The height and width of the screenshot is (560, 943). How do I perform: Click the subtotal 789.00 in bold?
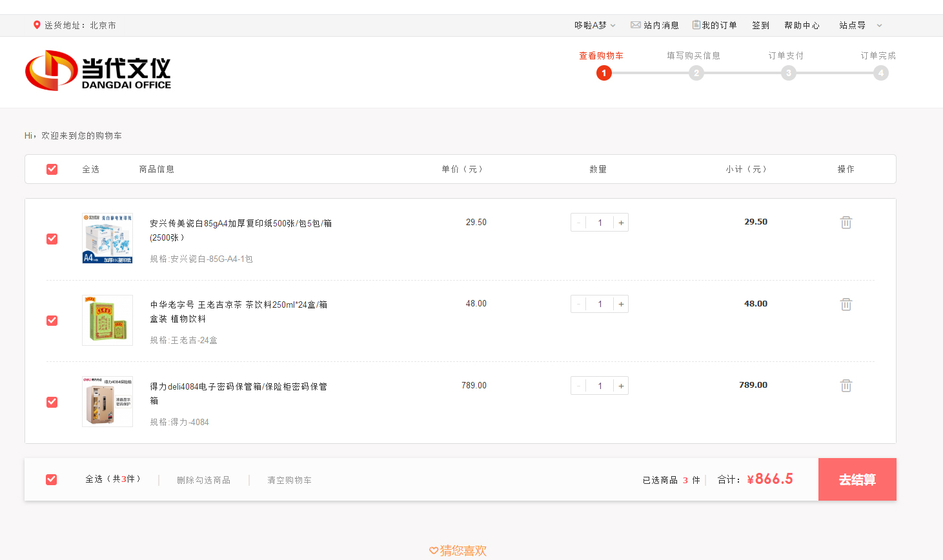[753, 385]
